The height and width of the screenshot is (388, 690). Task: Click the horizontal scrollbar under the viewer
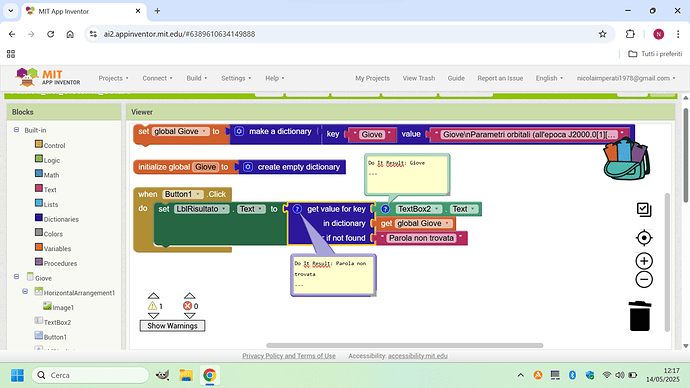(x=404, y=346)
